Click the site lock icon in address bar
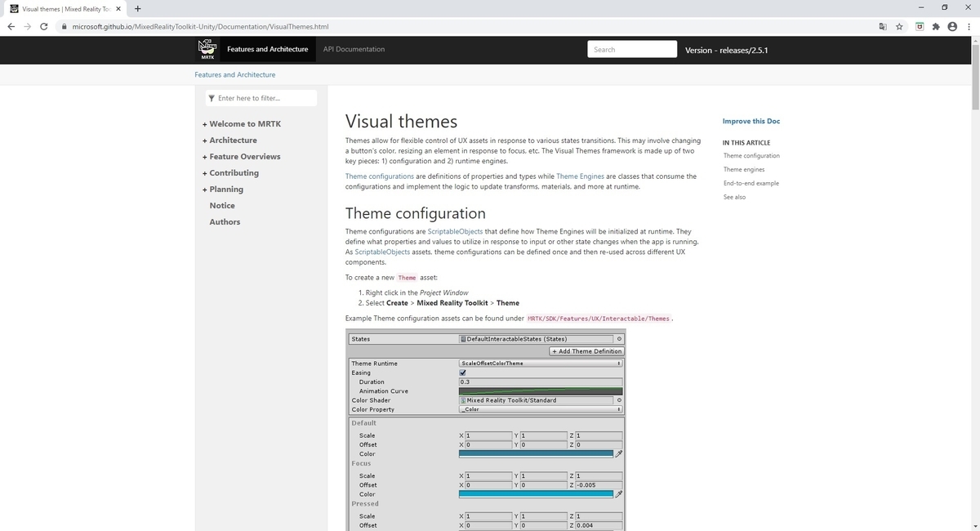This screenshot has height=531, width=980. (64, 26)
